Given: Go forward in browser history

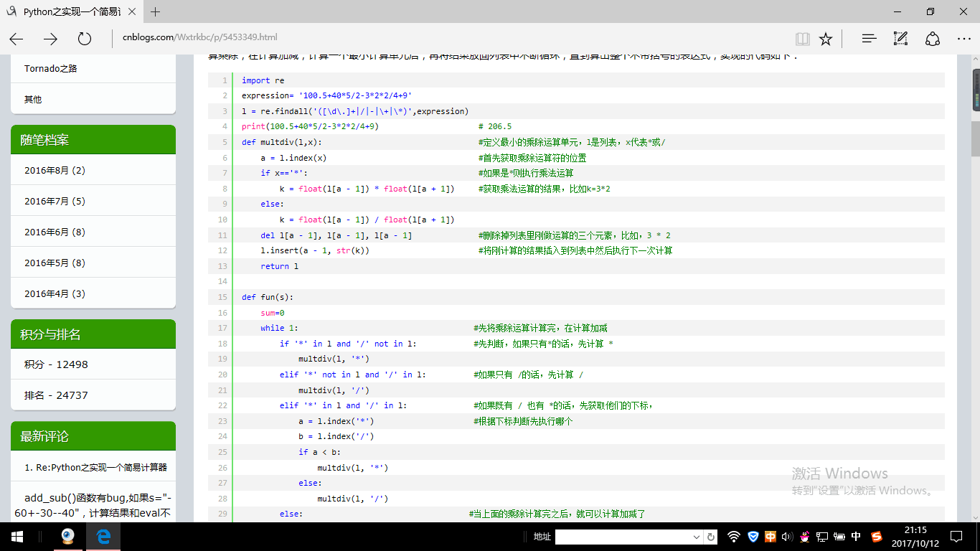Looking at the screenshot, I should 50,39.
